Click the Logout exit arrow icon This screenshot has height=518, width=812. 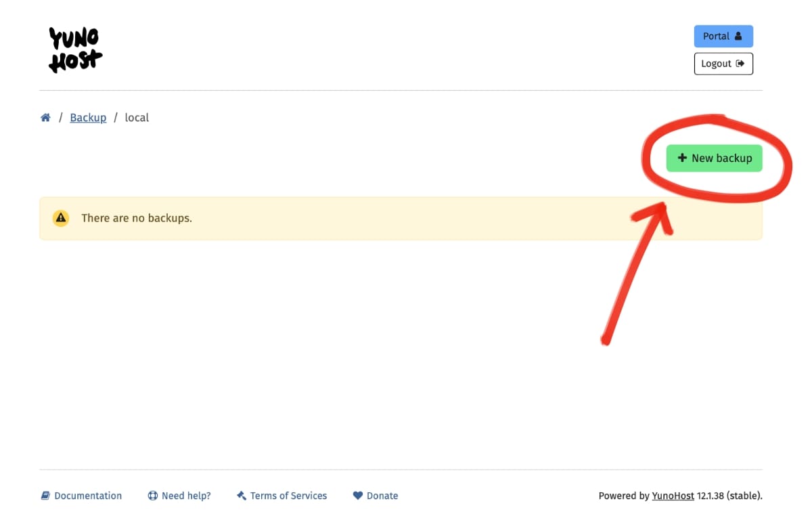pyautogui.click(x=740, y=64)
